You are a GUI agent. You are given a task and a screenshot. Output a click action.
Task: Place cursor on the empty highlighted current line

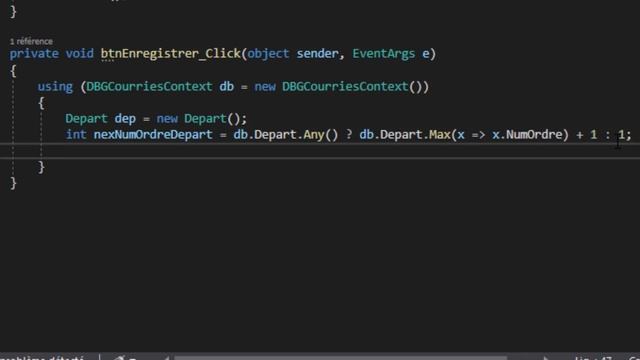pyautogui.click(x=320, y=151)
